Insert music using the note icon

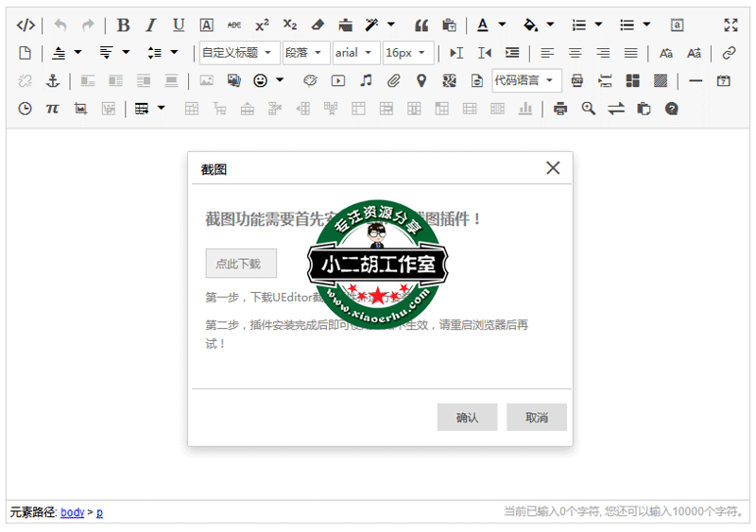tap(366, 81)
